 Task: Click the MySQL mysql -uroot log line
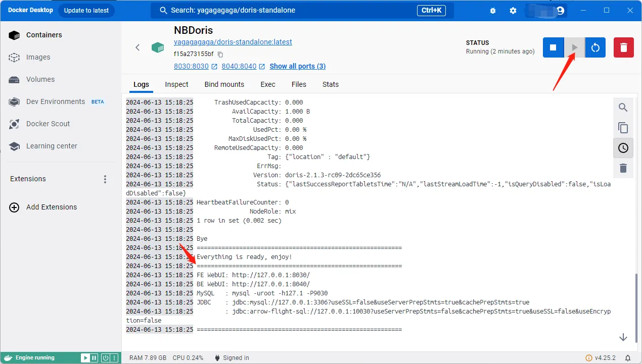[262, 293]
